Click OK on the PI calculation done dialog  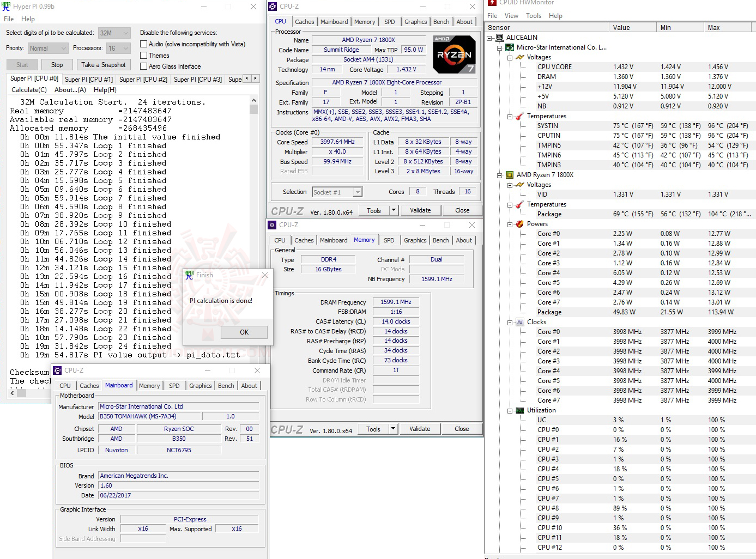(244, 332)
